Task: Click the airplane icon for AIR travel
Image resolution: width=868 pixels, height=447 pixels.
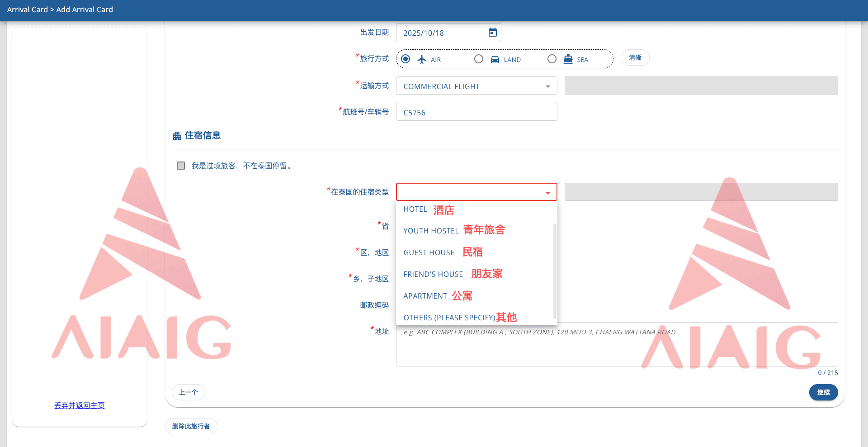Action: click(422, 59)
